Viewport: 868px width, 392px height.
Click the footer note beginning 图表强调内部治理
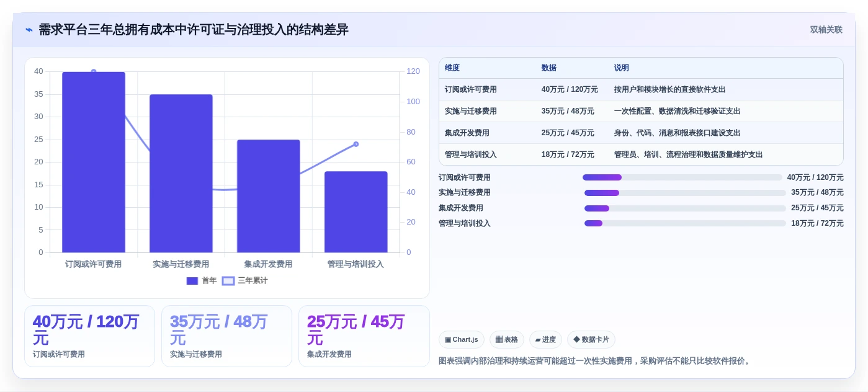pyautogui.click(x=596, y=361)
